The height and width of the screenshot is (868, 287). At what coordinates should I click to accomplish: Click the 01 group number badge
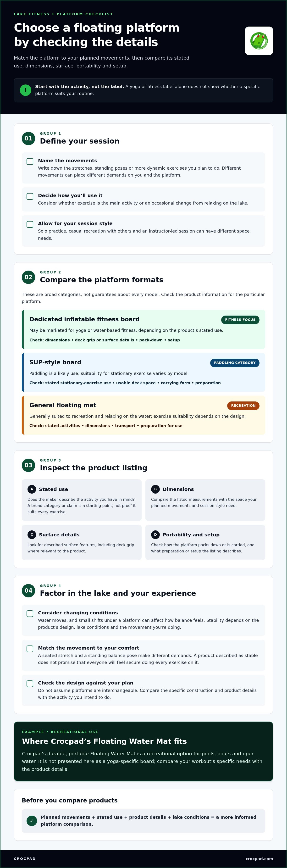pos(28,139)
